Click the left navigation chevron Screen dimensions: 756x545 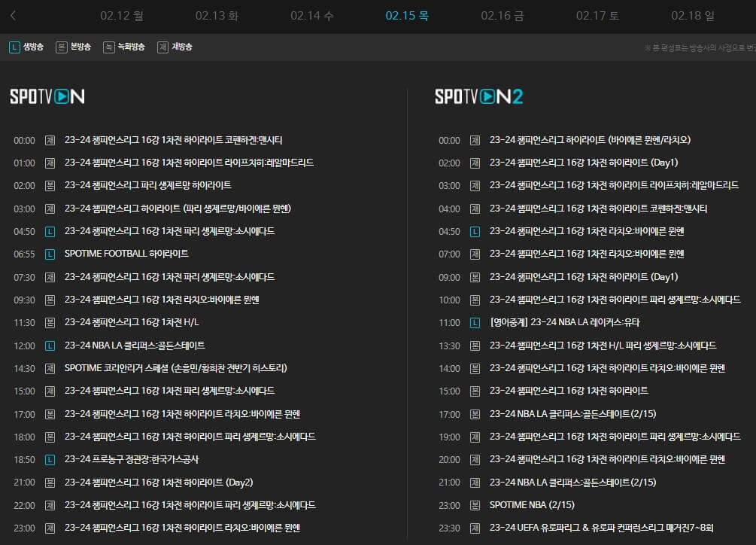click(13, 14)
